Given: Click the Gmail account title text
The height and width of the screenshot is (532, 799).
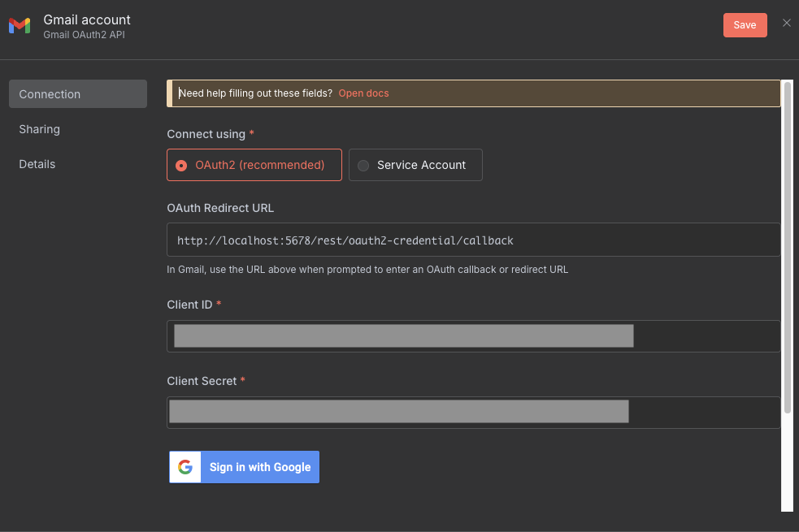Looking at the screenshot, I should pos(87,19).
